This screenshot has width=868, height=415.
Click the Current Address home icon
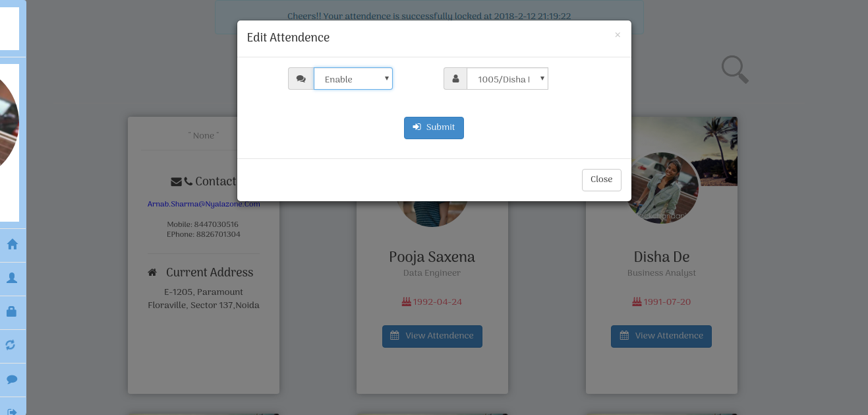point(152,272)
